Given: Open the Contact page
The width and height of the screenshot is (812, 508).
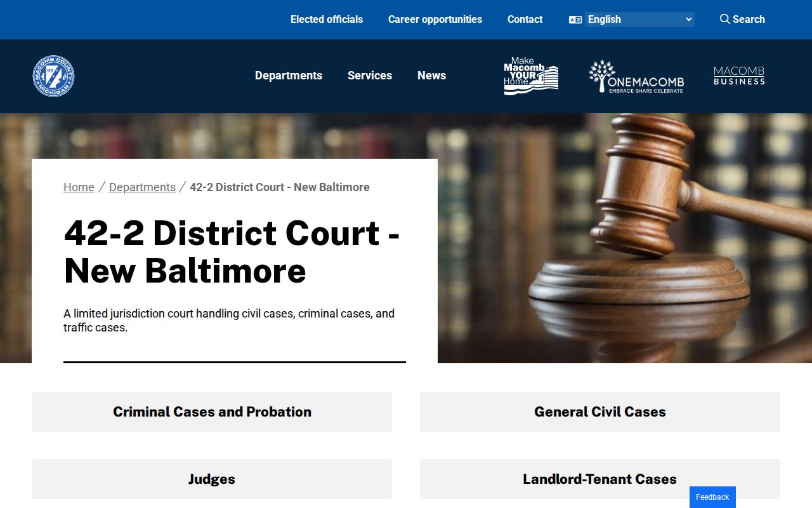Looking at the screenshot, I should coord(525,19).
